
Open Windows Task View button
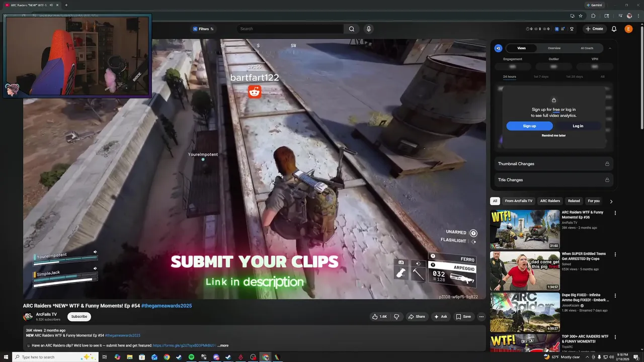(105, 357)
